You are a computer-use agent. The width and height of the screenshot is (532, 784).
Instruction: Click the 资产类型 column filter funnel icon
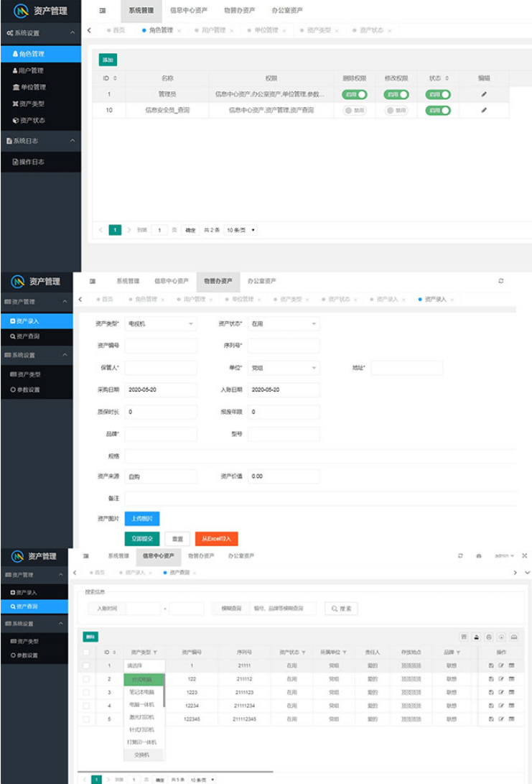155,652
